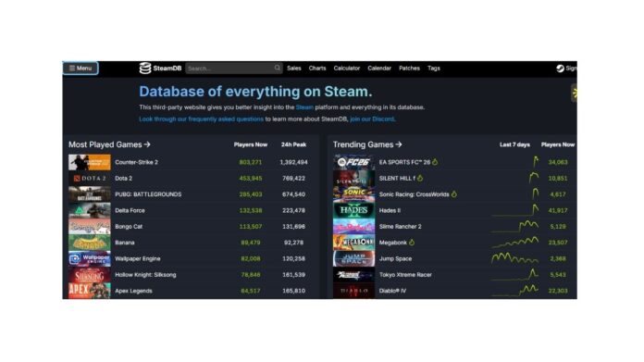Click the 24h Peak column header
644x362 pixels.
pyautogui.click(x=293, y=144)
